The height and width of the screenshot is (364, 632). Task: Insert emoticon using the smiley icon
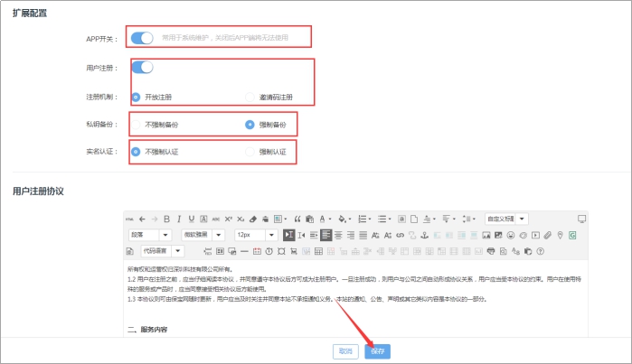click(x=510, y=235)
